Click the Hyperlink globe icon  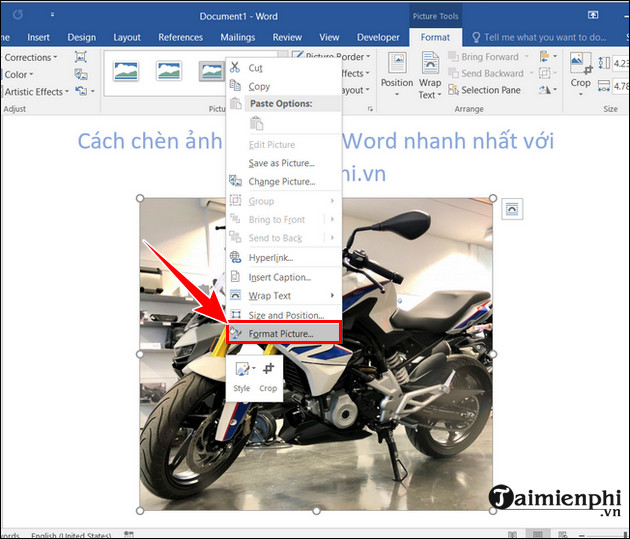click(x=235, y=257)
